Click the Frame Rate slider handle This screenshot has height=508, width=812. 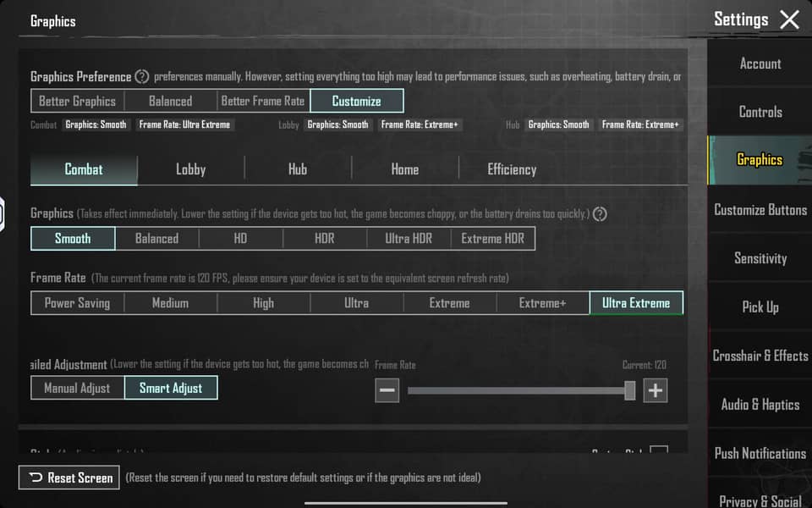629,390
